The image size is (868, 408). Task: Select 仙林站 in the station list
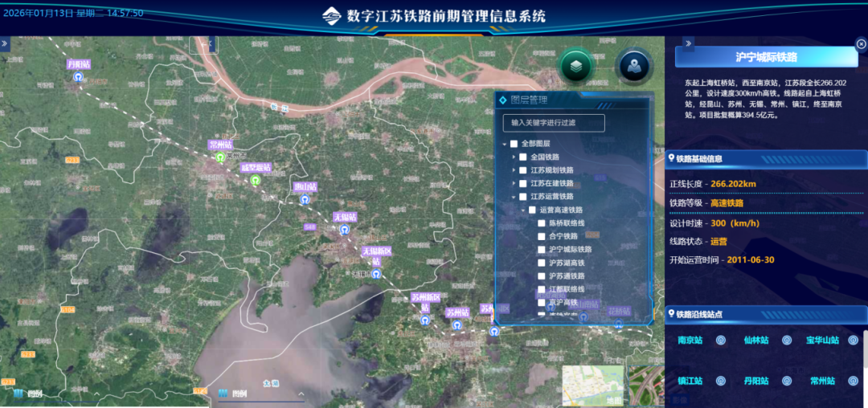(756, 341)
